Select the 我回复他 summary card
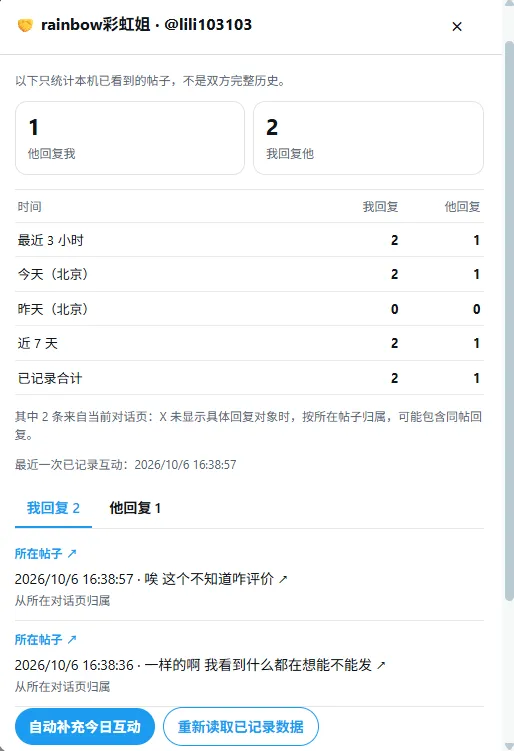The width and height of the screenshot is (514, 751). pyautogui.click(x=368, y=138)
